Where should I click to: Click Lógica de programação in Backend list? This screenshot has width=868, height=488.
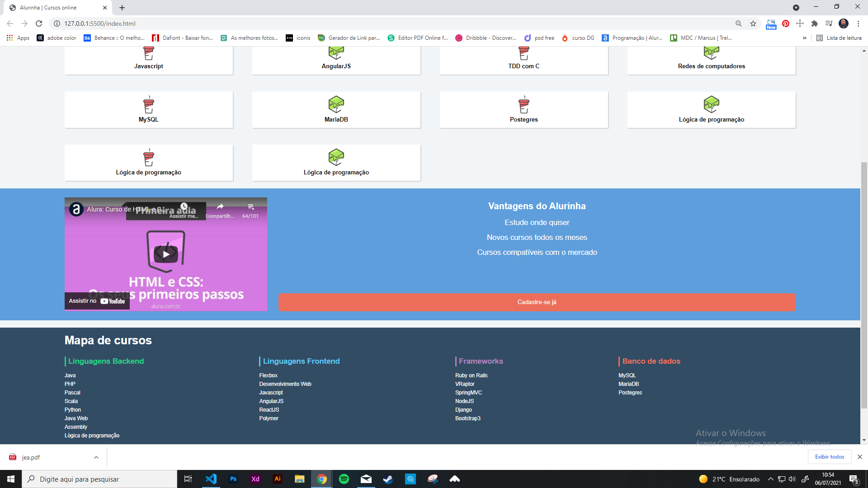pyautogui.click(x=91, y=435)
